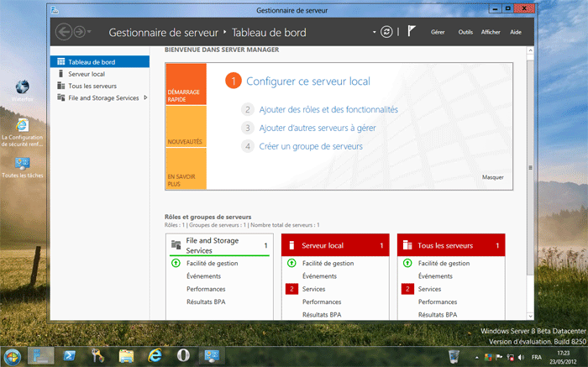
Task: Click the FRA language indicator
Action: click(x=537, y=357)
